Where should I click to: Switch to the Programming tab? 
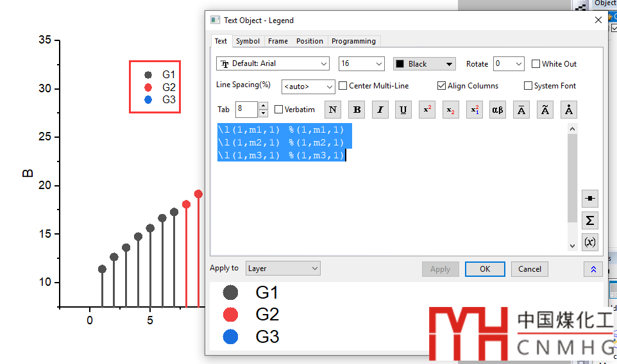353,41
